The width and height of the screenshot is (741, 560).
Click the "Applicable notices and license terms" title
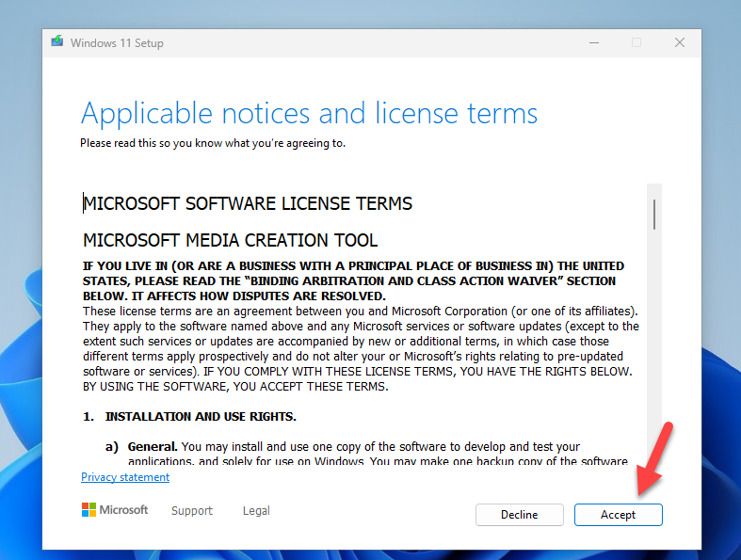coord(309,114)
